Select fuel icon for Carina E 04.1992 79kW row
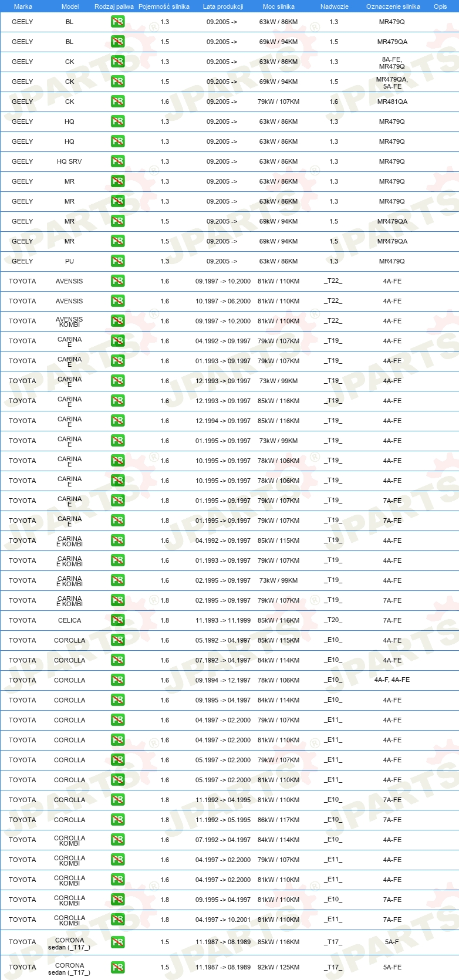 click(x=117, y=341)
